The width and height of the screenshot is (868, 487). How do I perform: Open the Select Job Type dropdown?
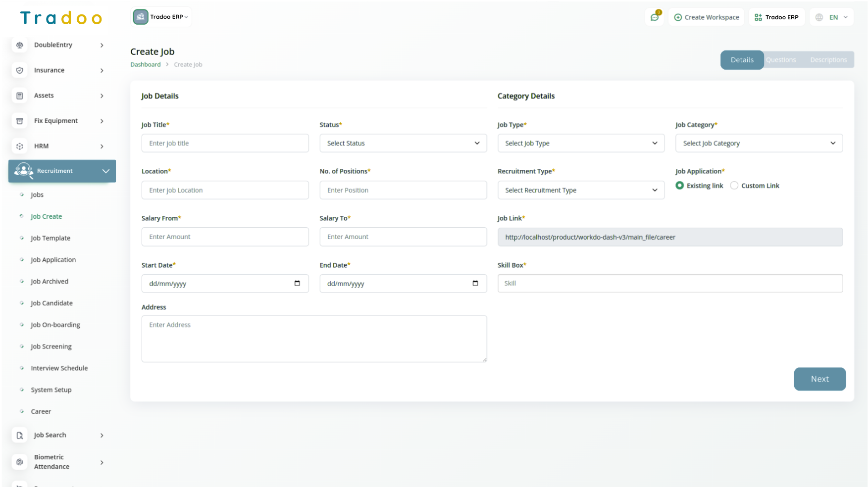581,143
